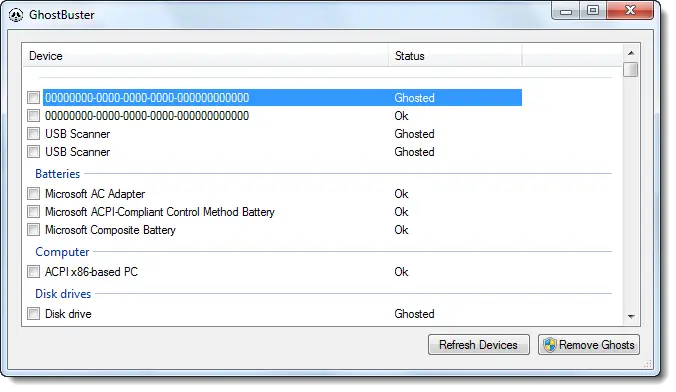Image resolution: width=676 pixels, height=392 pixels.
Task: Click the GhostBuster app icon in title bar
Action: (16, 15)
